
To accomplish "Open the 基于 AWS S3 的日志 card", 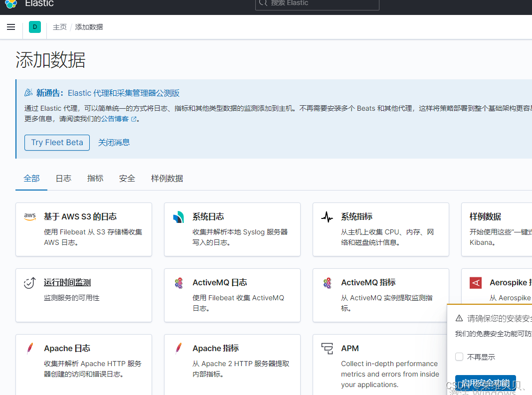I will (84, 229).
